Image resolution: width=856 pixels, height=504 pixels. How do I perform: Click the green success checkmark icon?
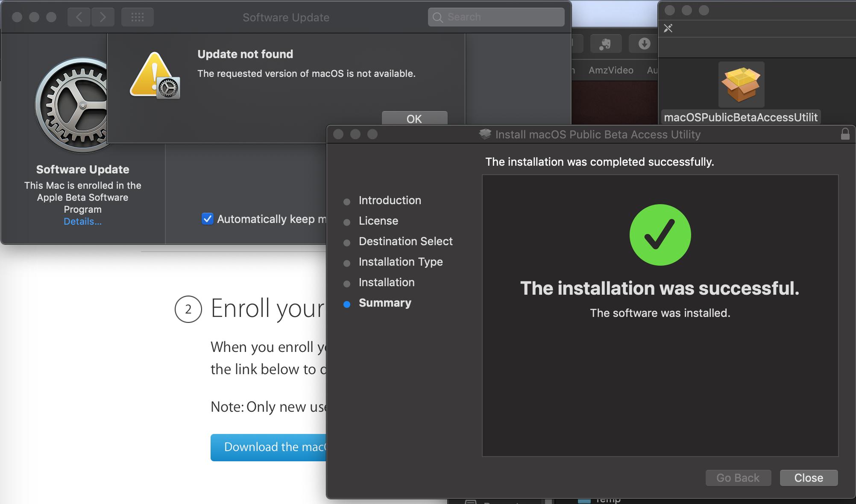click(x=660, y=234)
